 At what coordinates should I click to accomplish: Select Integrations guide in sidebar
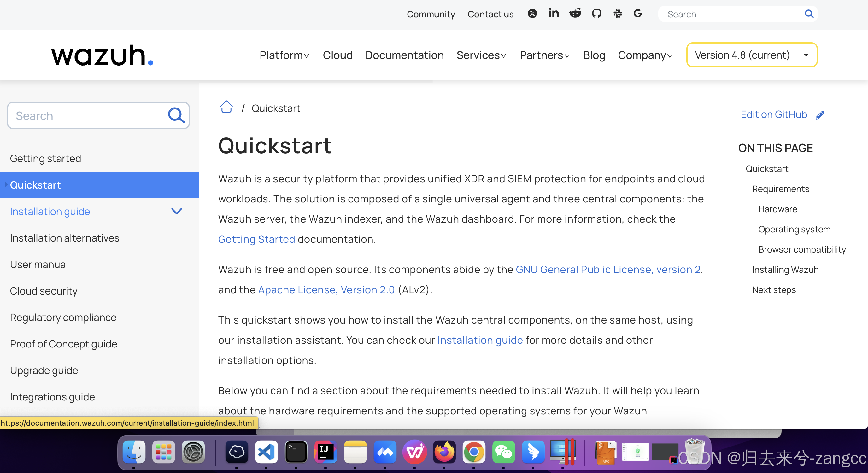click(52, 397)
